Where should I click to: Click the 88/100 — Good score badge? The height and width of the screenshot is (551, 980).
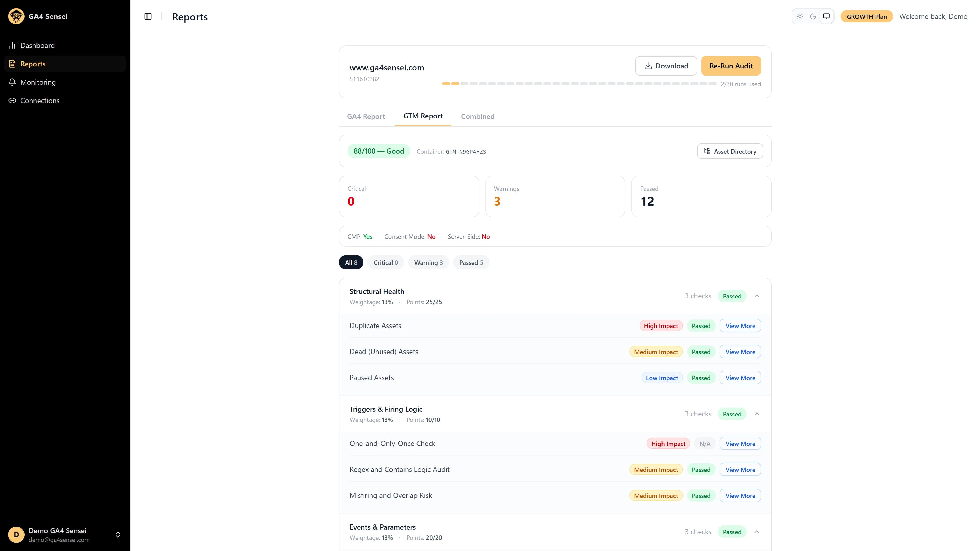[x=378, y=151]
